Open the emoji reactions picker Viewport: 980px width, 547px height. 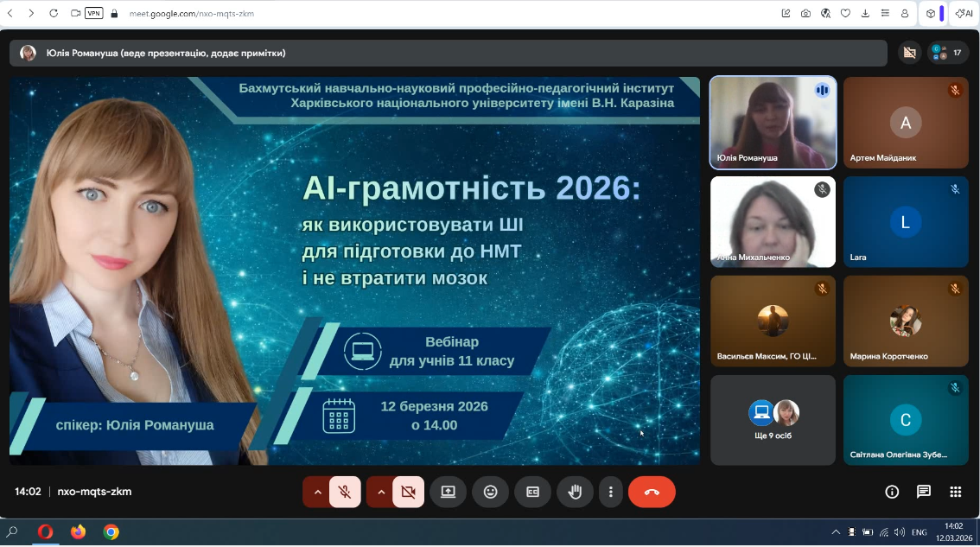pyautogui.click(x=490, y=492)
